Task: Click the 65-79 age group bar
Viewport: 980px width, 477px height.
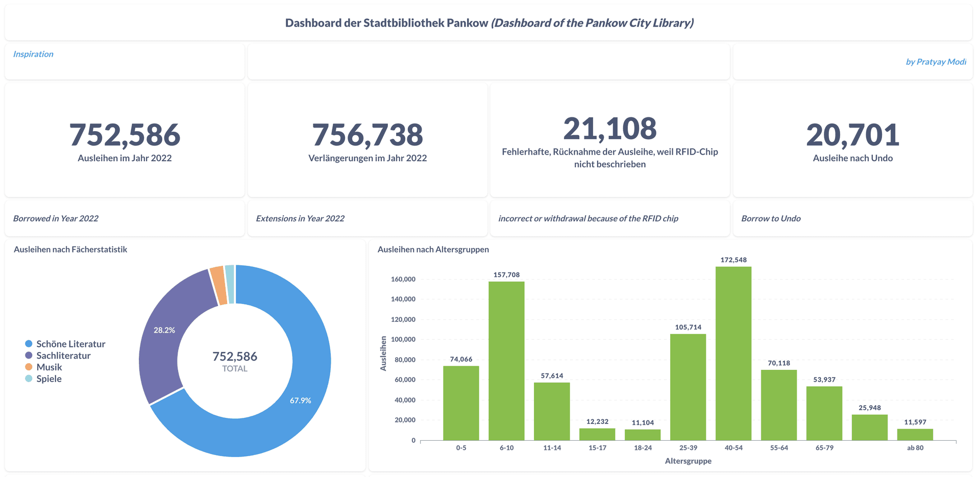Action: [824, 413]
